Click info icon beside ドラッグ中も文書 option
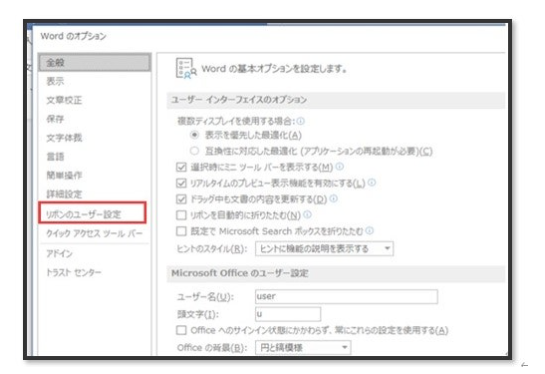The image size is (545, 374). (334, 198)
